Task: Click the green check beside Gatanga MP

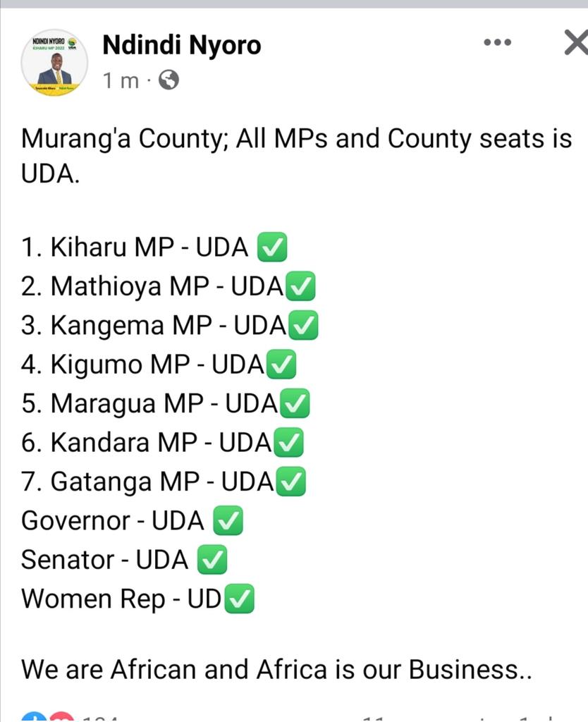Action: click(x=290, y=482)
